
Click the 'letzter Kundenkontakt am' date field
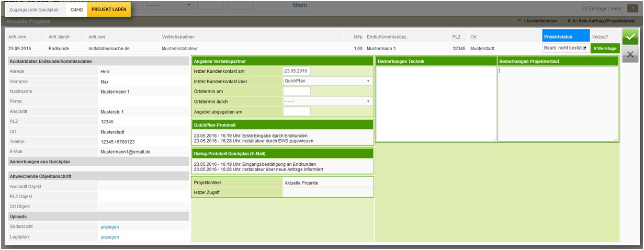[297, 72]
